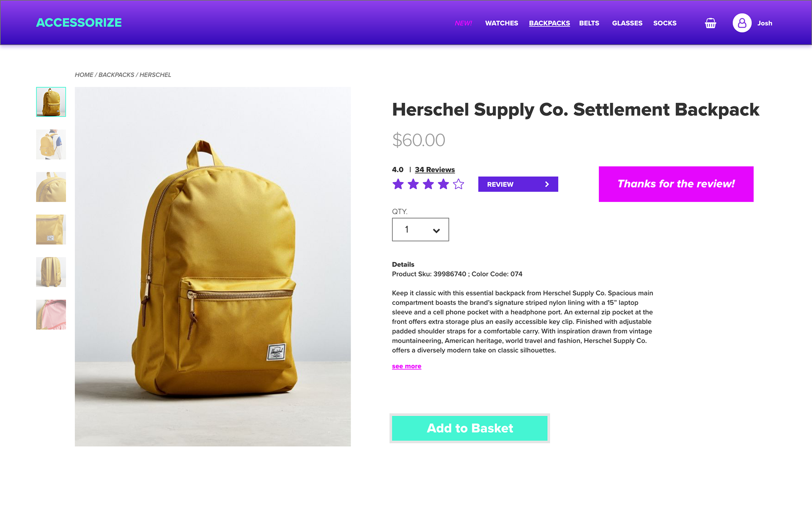Open the shopping basket icon

[710, 23]
